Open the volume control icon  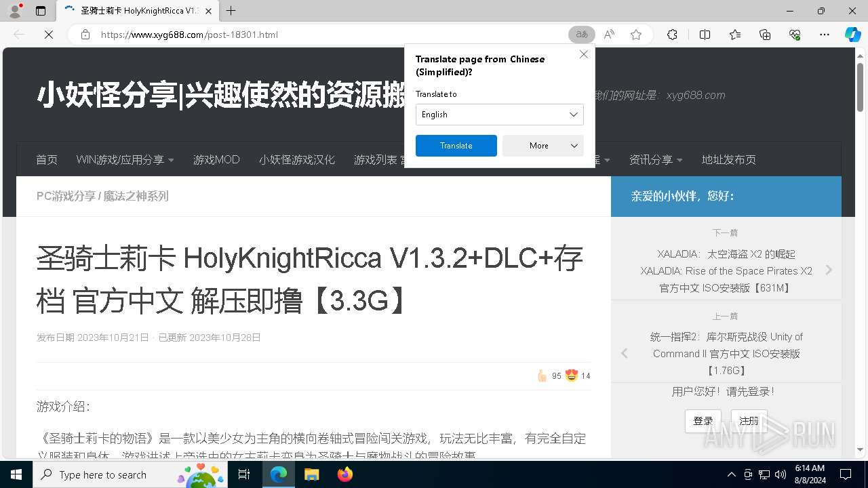point(780,474)
